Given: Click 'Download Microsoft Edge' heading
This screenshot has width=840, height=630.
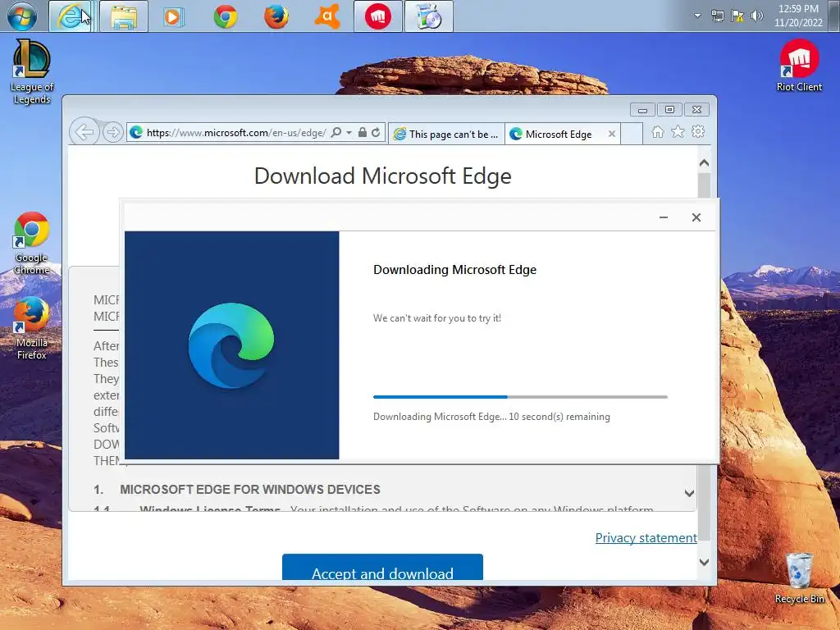Looking at the screenshot, I should tap(382, 176).
